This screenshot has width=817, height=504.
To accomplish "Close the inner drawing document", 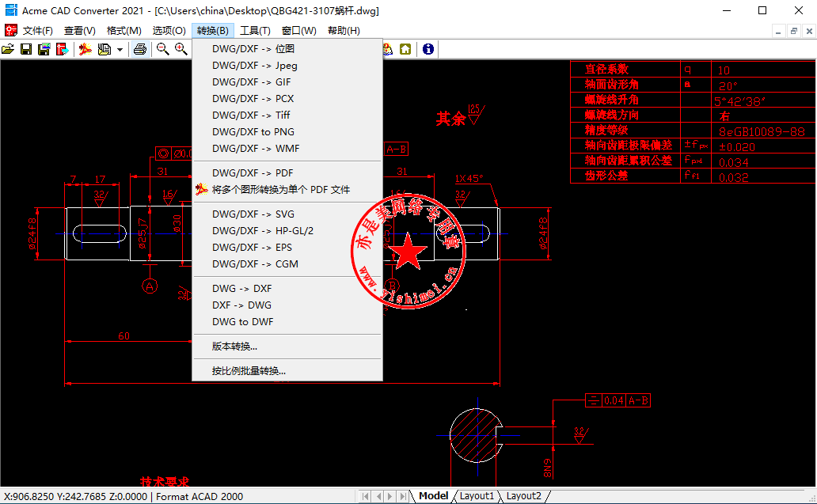I will 809,31.
